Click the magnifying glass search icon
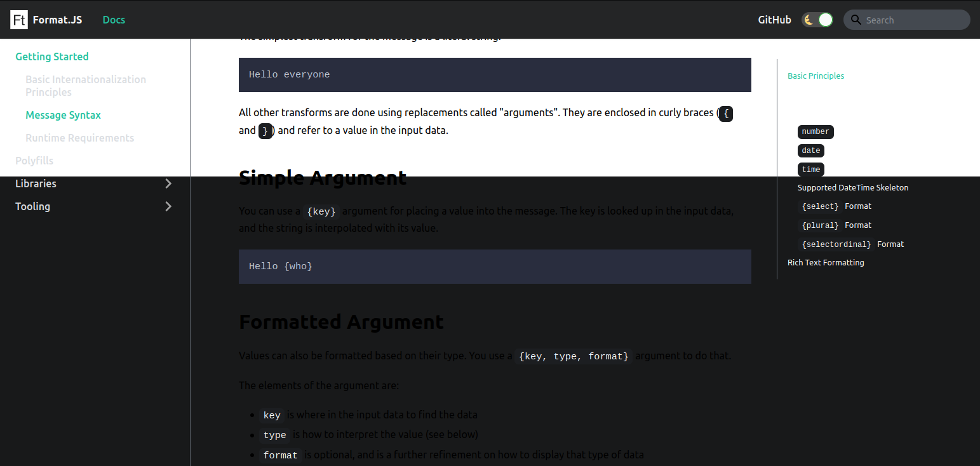This screenshot has width=980, height=466. [x=856, y=20]
